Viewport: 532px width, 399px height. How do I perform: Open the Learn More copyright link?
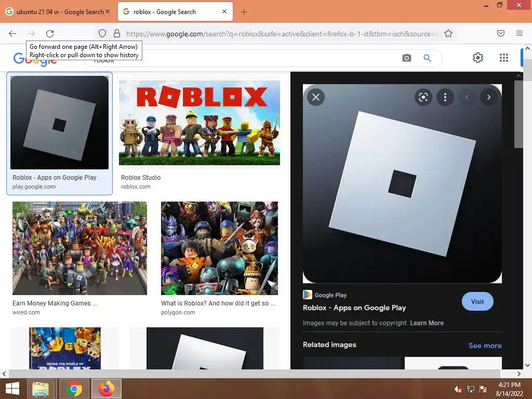click(427, 323)
